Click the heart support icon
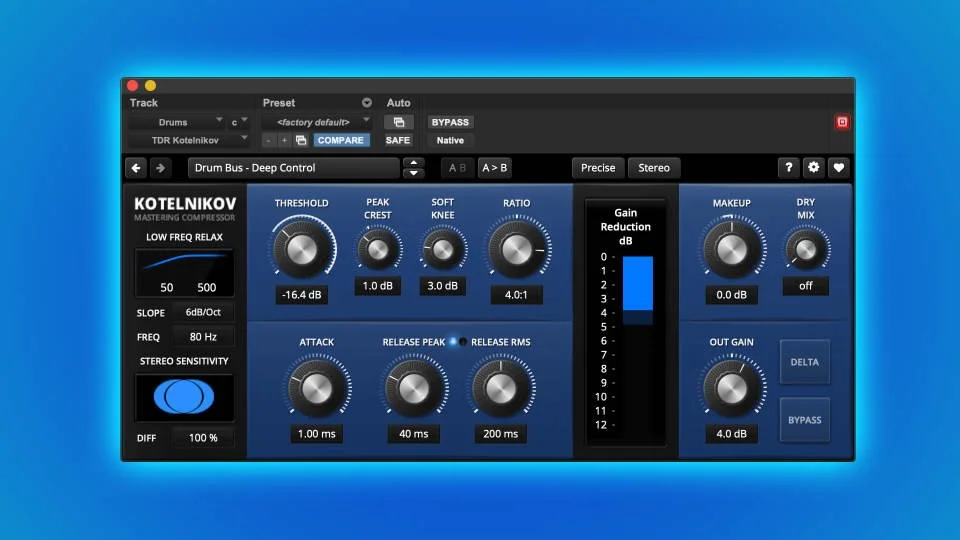This screenshot has height=540, width=960. click(838, 167)
